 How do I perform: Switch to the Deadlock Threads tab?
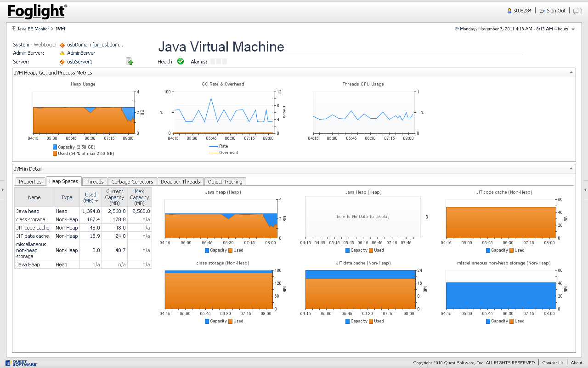(181, 182)
